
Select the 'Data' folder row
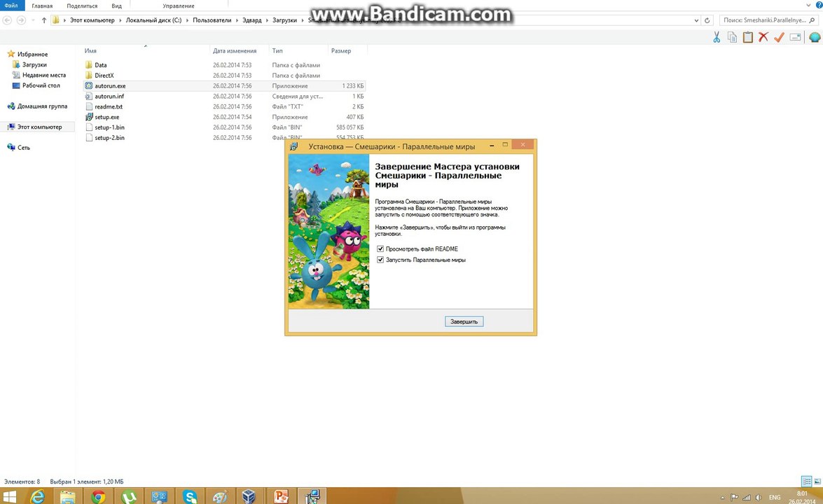point(224,65)
